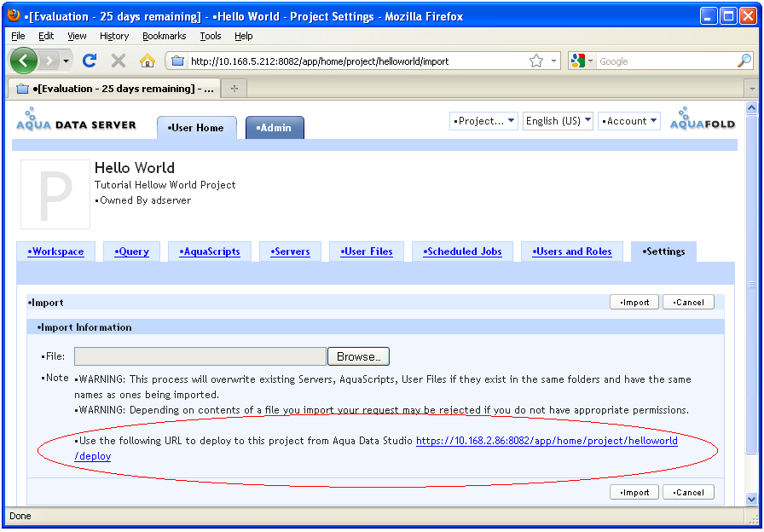Open the User Files tab
Viewport: 764px width, 532px height.
(x=367, y=252)
